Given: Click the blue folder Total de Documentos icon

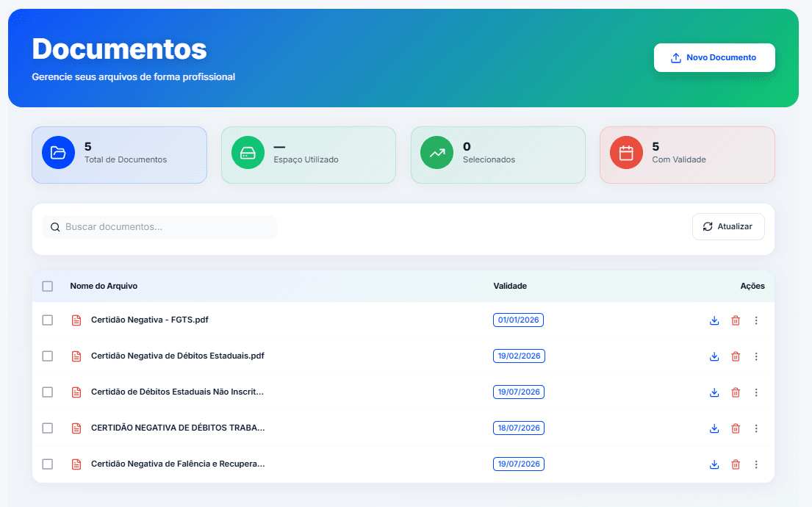Looking at the screenshot, I should click(x=58, y=153).
